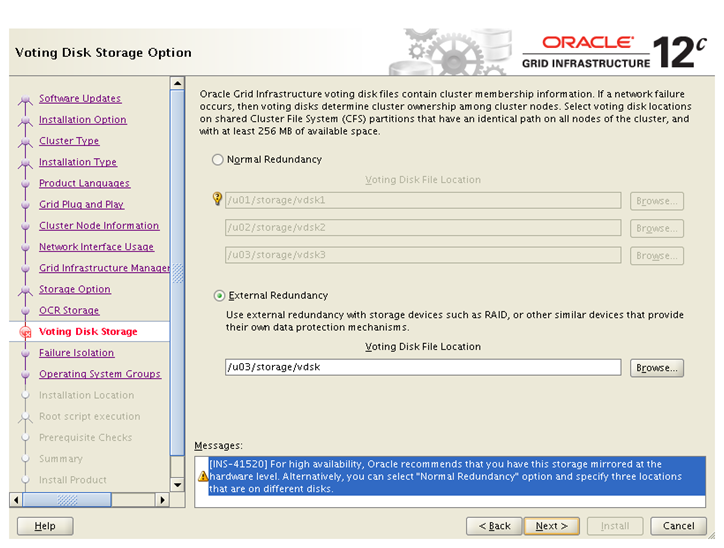The width and height of the screenshot is (724, 548).
Task: Click the step bullet beside Network Interface Usage
Action: tap(25, 247)
